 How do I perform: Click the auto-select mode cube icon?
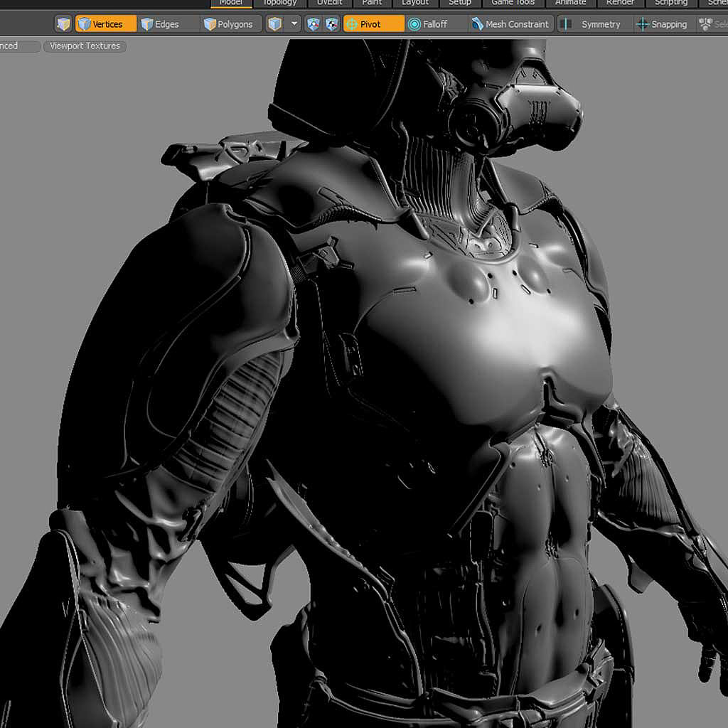point(64,24)
